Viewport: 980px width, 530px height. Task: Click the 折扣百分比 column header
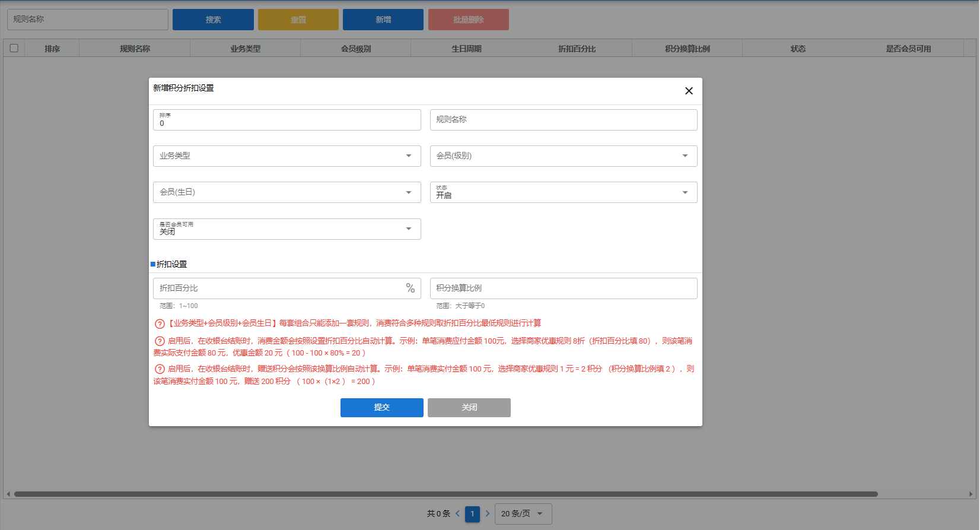click(x=577, y=49)
